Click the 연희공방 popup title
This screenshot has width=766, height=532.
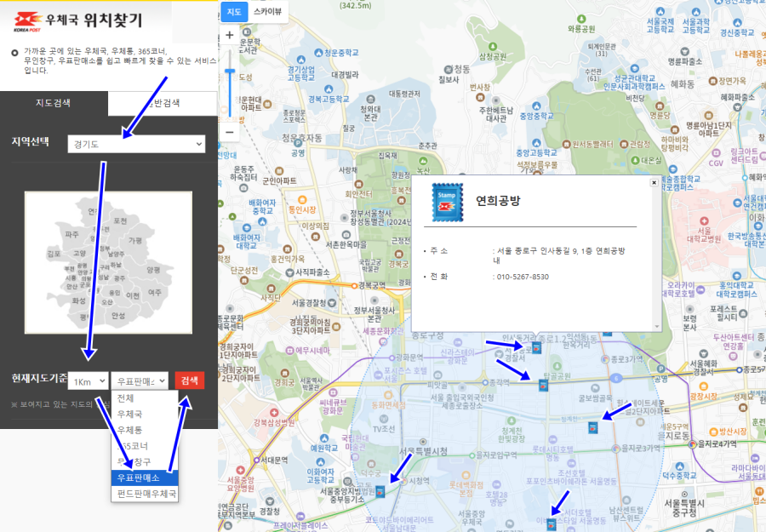[x=498, y=201]
